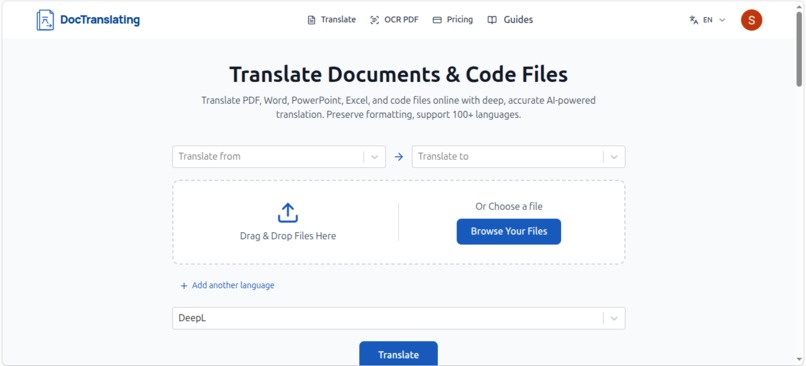
Task: Click the Translate Documents & Code Files heading
Action: click(398, 74)
